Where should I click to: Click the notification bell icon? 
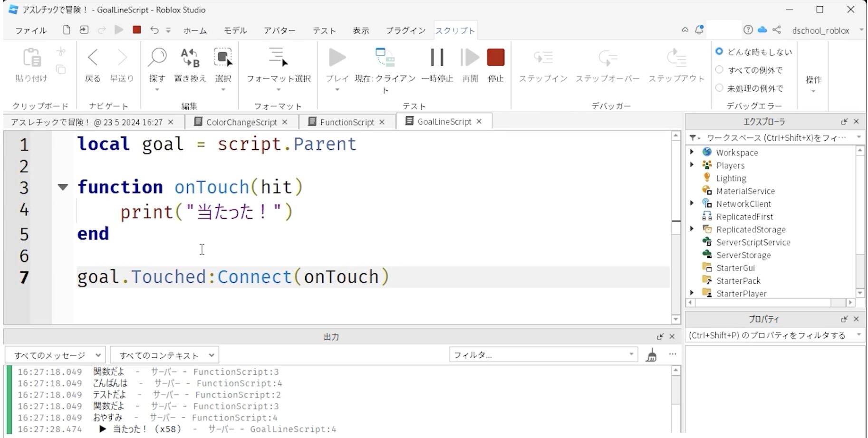tap(699, 30)
